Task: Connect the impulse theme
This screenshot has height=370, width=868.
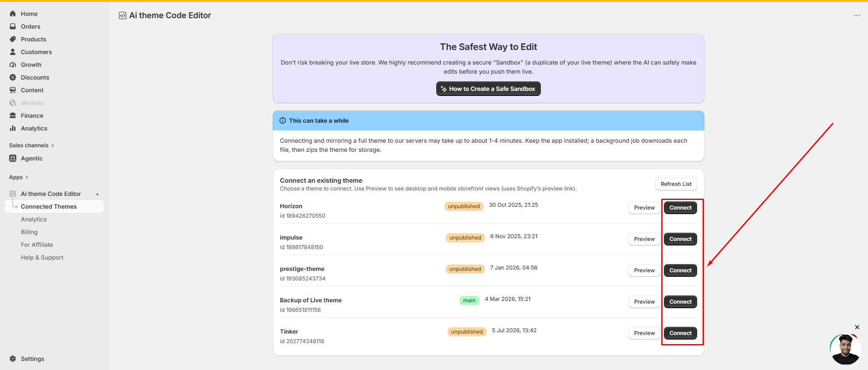Action: coord(680,239)
